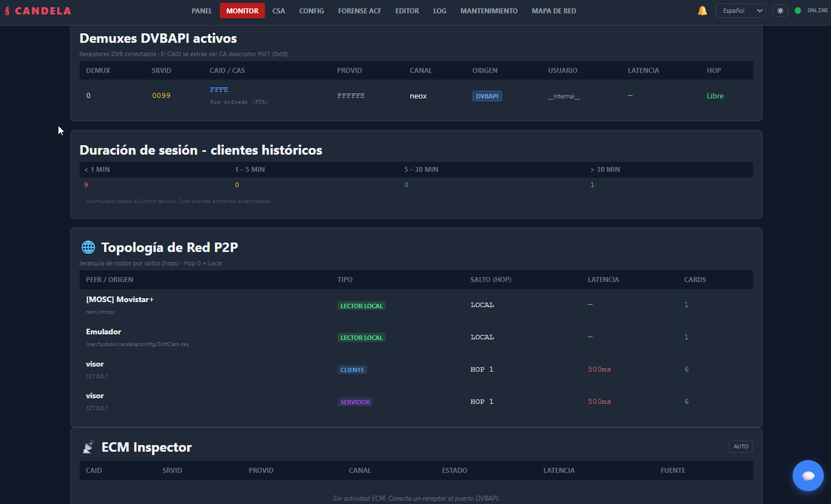The image size is (831, 504).
Task: Open the notifications bell
Action: 702,11
